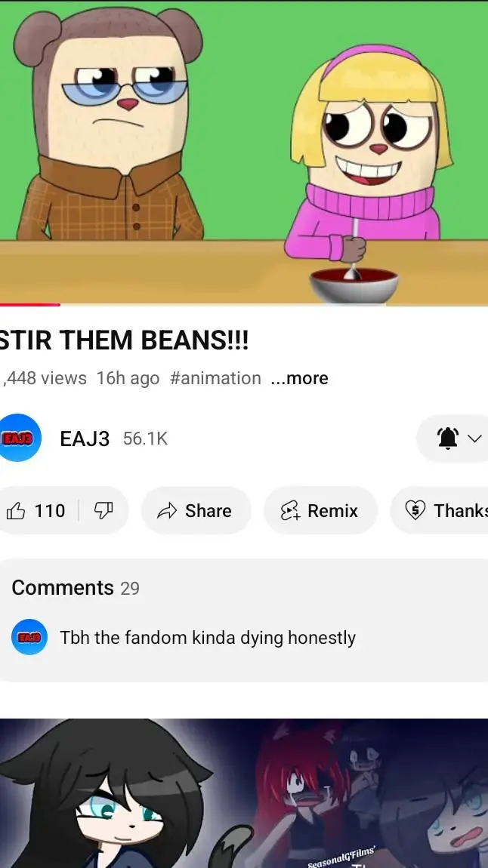Expand subscription options chevron beside bell
The image size is (488, 868).
[474, 439]
